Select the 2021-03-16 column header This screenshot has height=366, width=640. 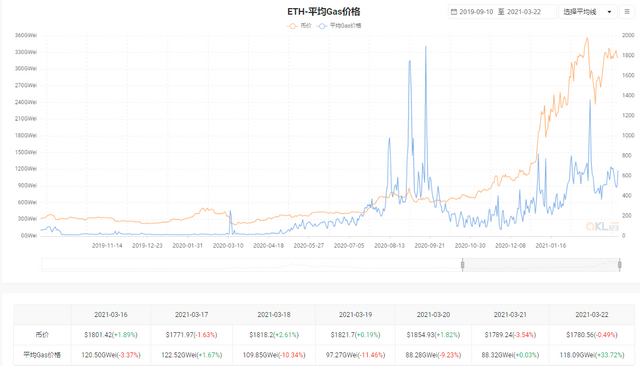coord(111,315)
